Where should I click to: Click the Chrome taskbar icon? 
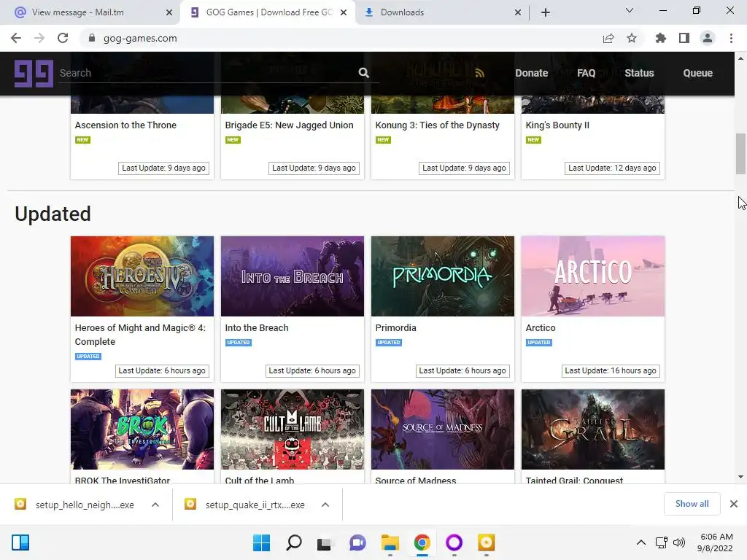tap(422, 542)
